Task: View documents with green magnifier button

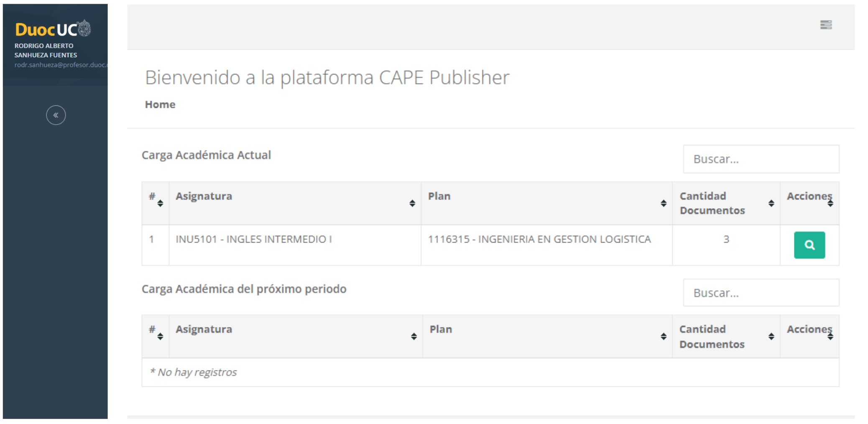Action: click(x=809, y=245)
